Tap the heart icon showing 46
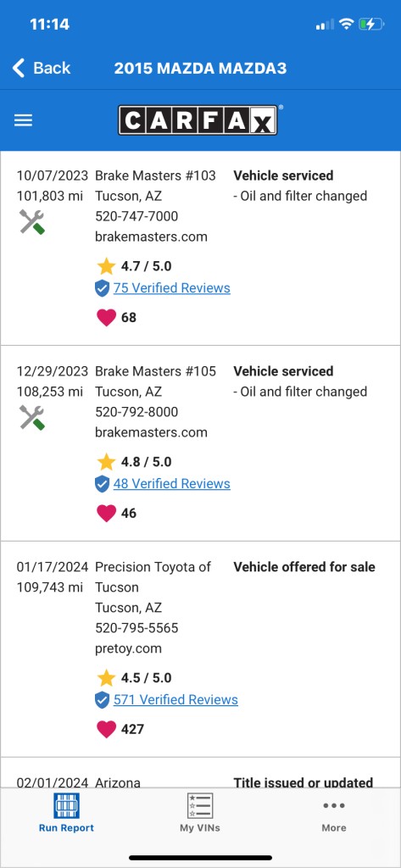The height and width of the screenshot is (868, 401). [x=106, y=513]
